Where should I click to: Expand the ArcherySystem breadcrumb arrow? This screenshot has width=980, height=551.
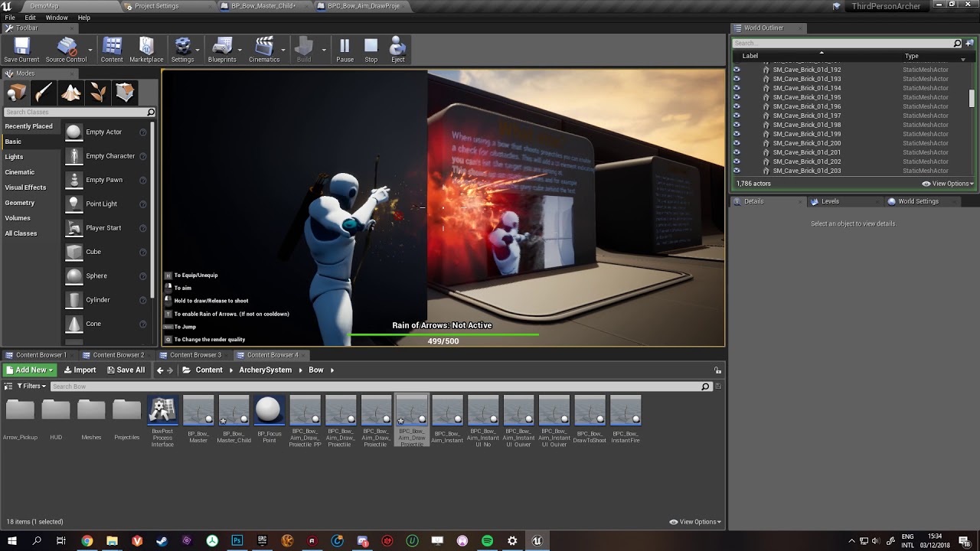click(x=301, y=370)
